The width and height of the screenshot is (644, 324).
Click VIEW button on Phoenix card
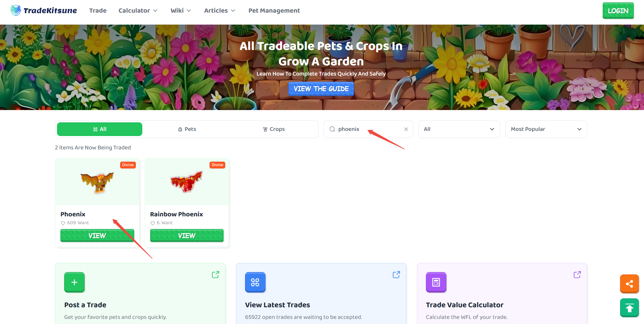coord(97,235)
